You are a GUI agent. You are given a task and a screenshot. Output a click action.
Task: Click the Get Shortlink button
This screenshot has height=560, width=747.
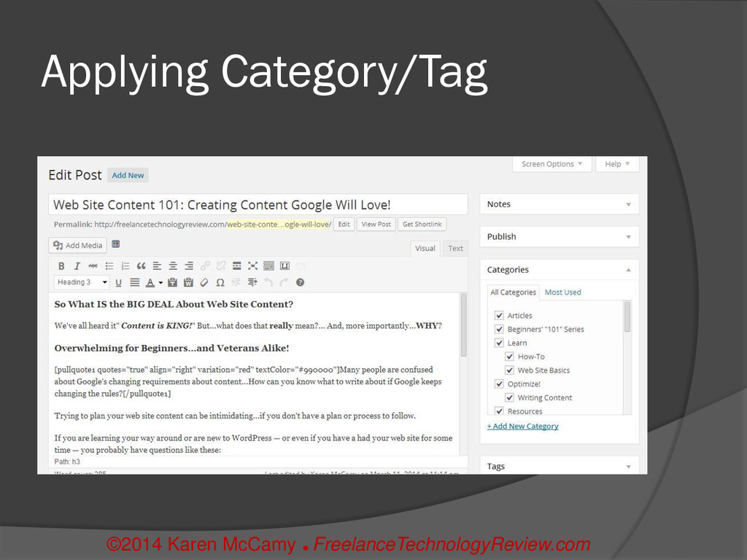coord(422,225)
